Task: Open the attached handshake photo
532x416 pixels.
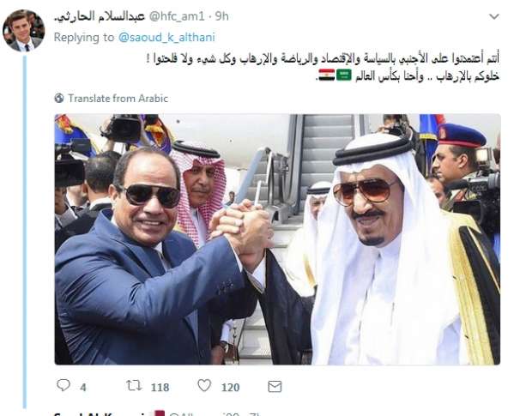Action: click(277, 239)
